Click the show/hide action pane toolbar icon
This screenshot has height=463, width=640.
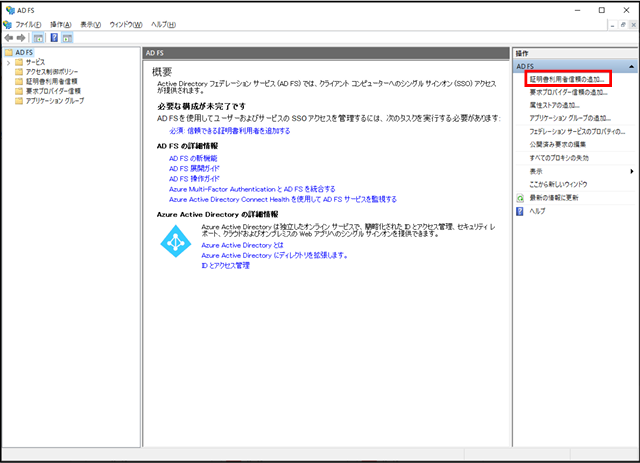pyautogui.click(x=67, y=38)
